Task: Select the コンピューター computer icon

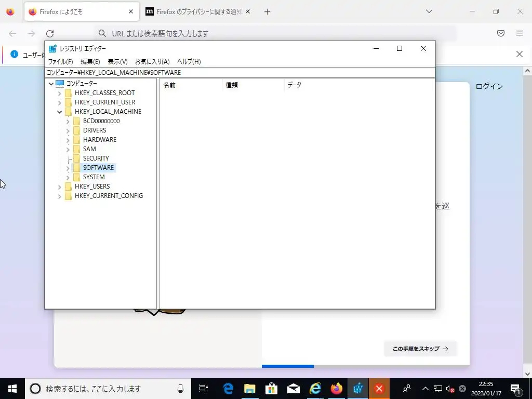Action: point(60,83)
